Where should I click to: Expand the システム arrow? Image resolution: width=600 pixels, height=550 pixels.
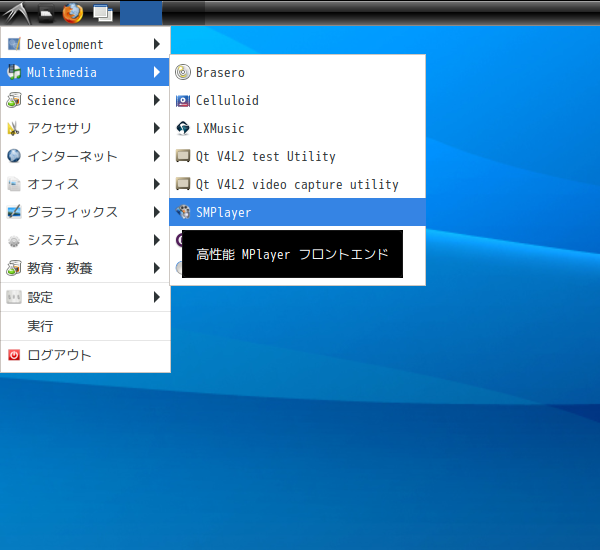click(x=157, y=240)
